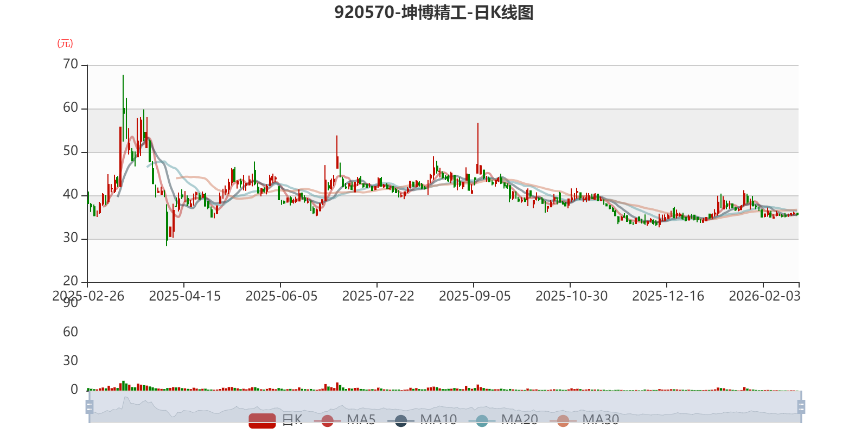Click the right data zoom slider handle
The width and height of the screenshot is (868, 434).
[801, 406]
